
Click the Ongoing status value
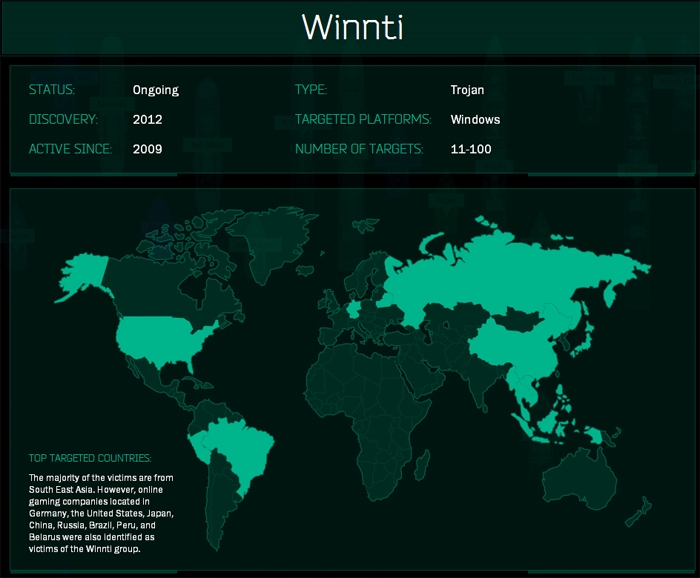[x=155, y=90]
